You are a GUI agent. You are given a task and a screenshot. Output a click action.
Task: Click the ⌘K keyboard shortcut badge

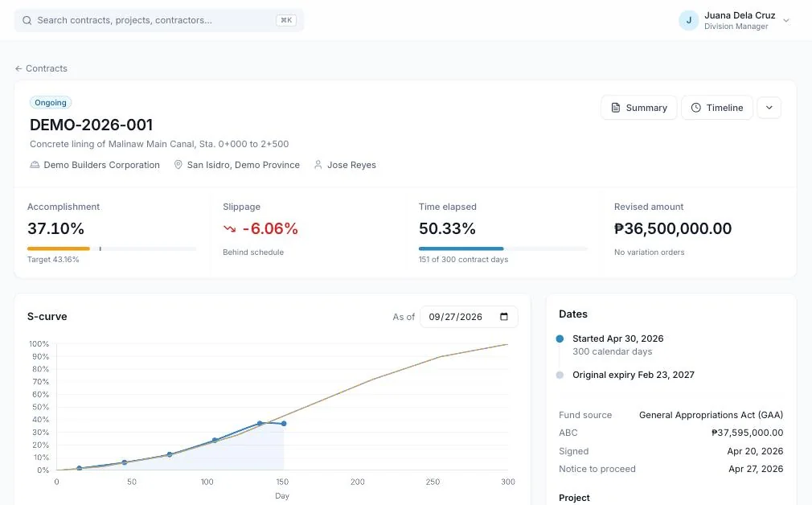(x=286, y=20)
